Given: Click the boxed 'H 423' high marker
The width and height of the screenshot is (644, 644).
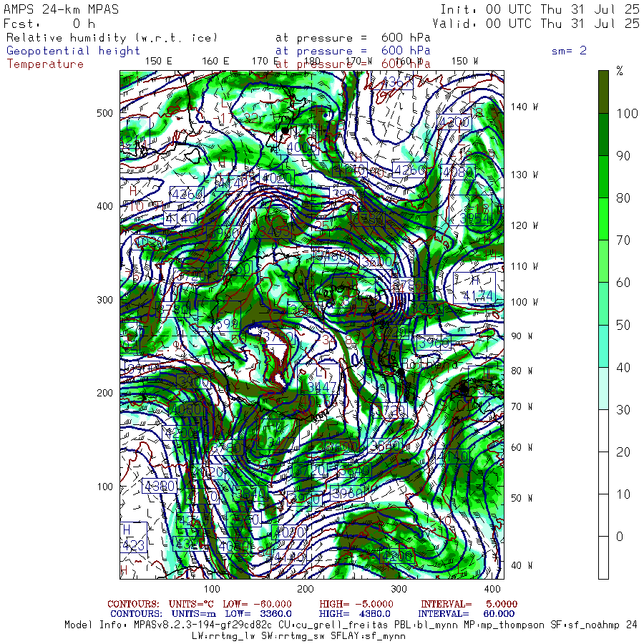Looking at the screenshot, I should coord(134,537).
